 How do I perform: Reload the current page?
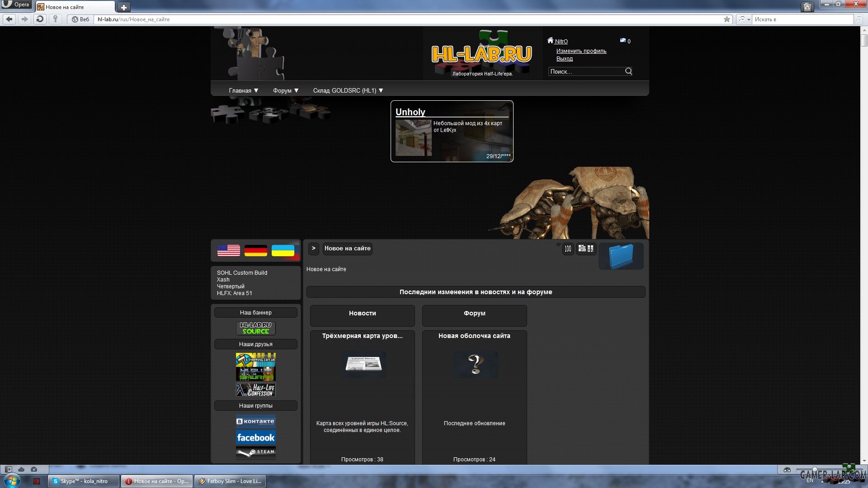coord(40,19)
